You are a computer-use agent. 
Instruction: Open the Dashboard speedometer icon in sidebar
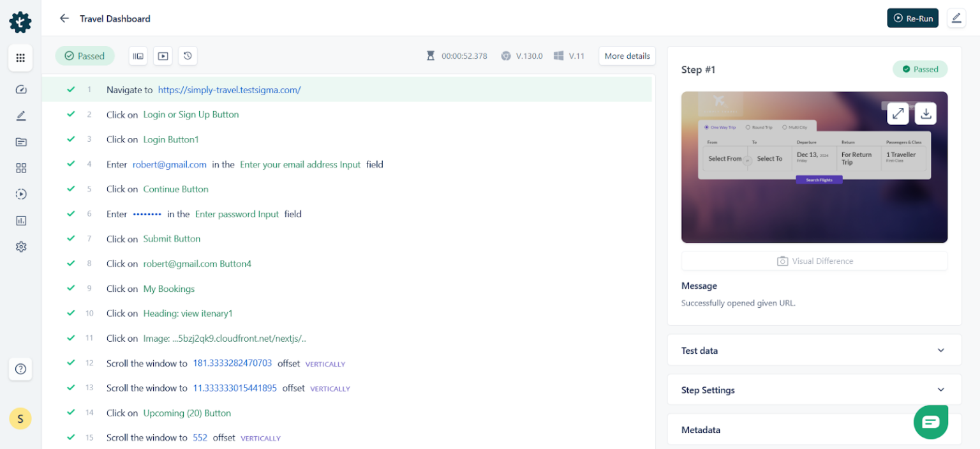tap(20, 89)
